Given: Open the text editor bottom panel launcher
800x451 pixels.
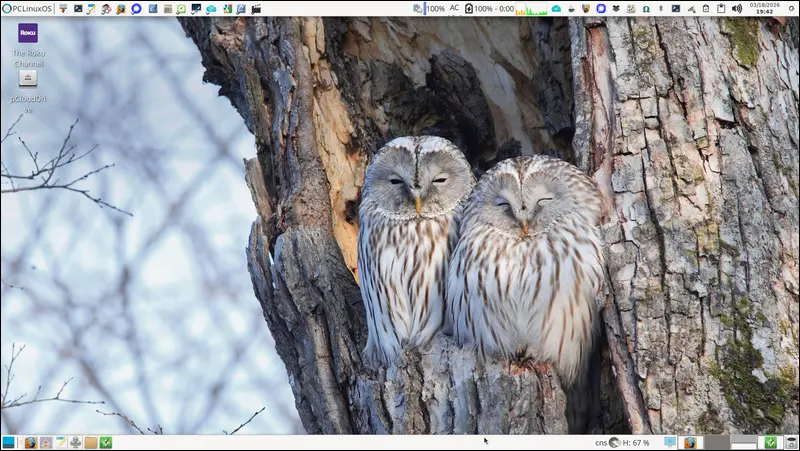Looking at the screenshot, I should click(61, 442).
